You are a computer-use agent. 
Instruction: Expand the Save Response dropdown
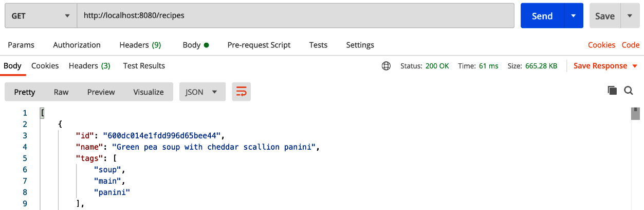pos(605,66)
